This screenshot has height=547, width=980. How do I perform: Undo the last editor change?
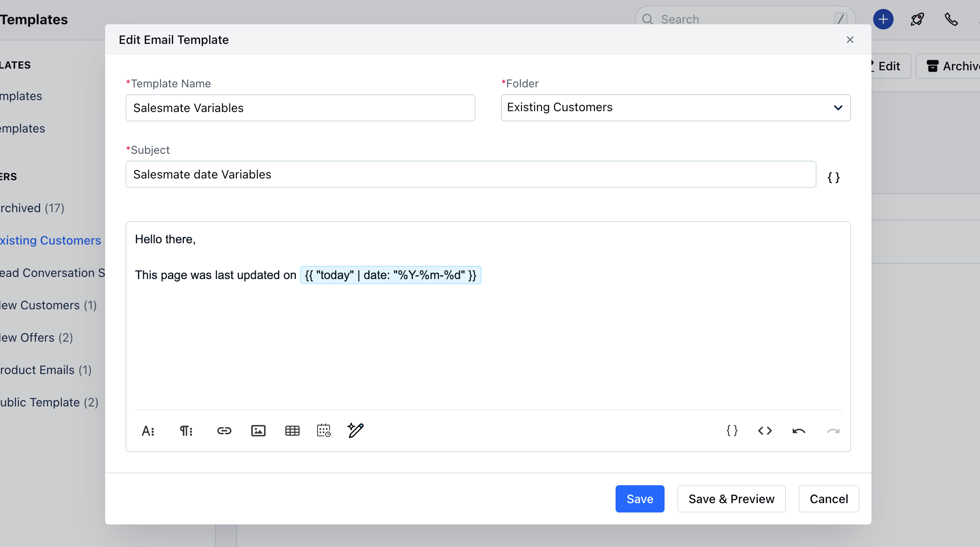pyautogui.click(x=799, y=431)
